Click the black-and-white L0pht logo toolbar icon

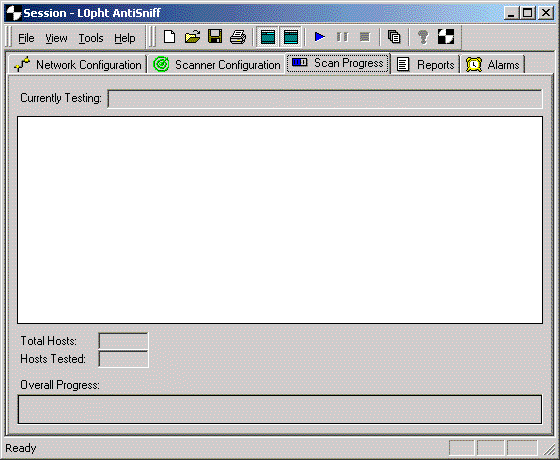coord(446,37)
